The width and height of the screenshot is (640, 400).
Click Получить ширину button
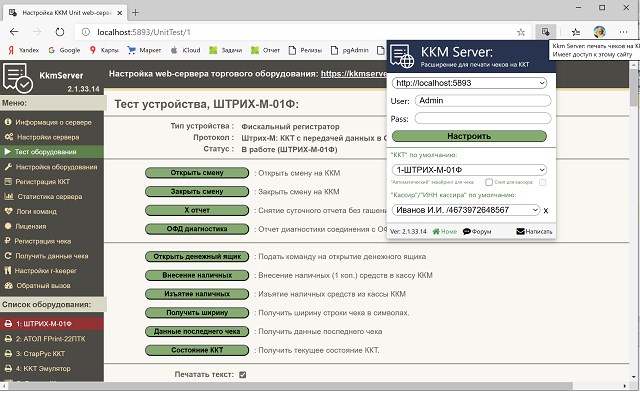197,313
